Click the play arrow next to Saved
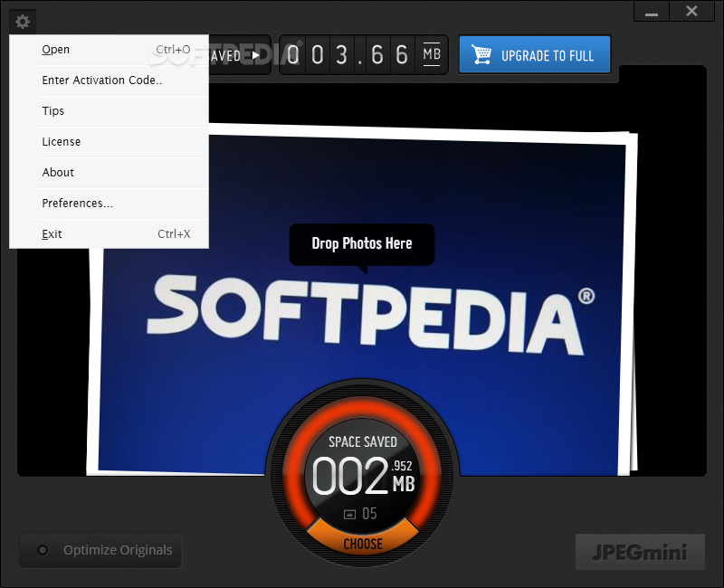Viewport: 724px width, 588px height. (x=255, y=55)
